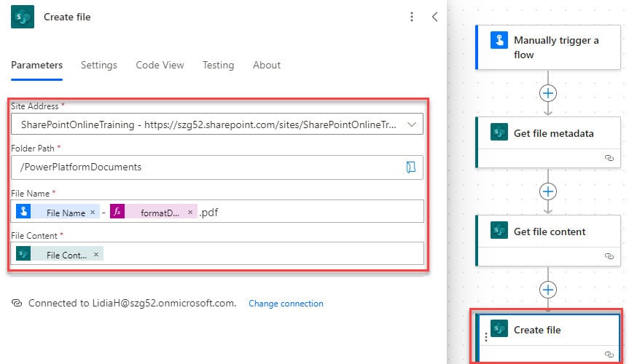Viewport: 629px width, 364px height.
Task: Open the three-dot more options menu
Action: [x=412, y=17]
